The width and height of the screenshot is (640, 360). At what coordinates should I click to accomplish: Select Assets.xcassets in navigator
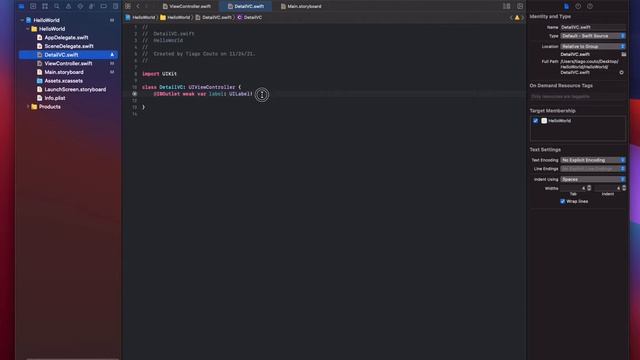(64, 81)
